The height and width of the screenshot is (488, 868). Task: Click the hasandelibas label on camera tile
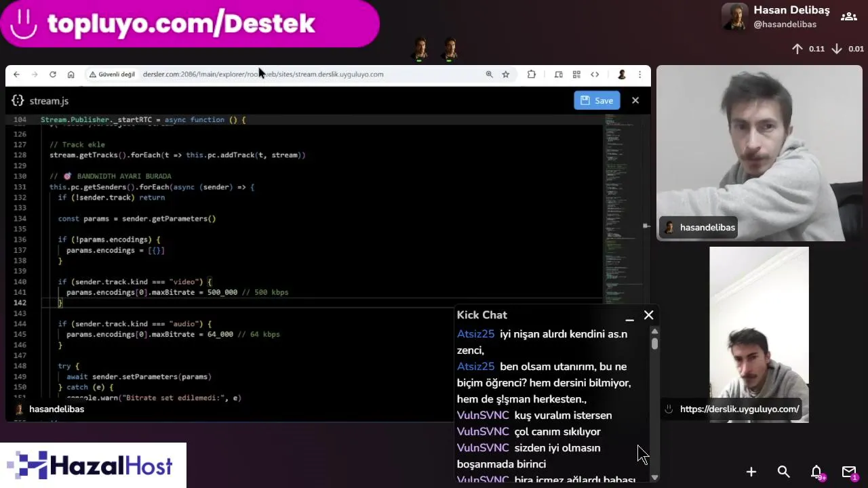[699, 228]
